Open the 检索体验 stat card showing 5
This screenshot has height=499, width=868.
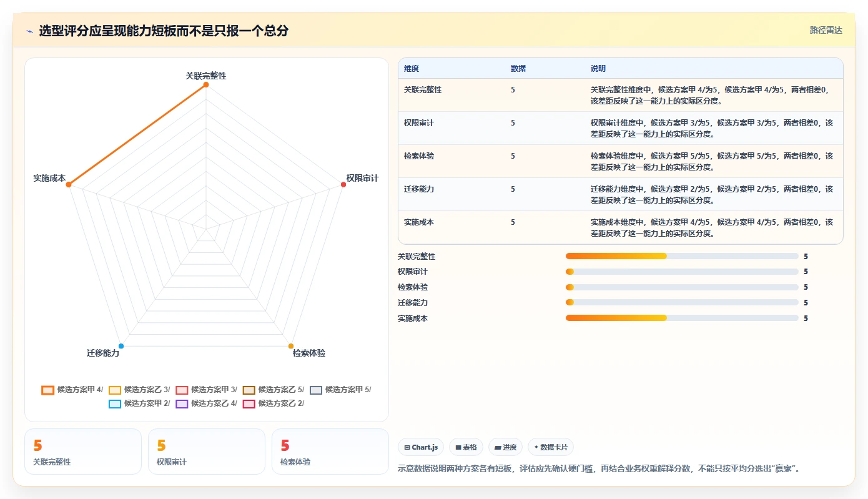pyautogui.click(x=330, y=452)
